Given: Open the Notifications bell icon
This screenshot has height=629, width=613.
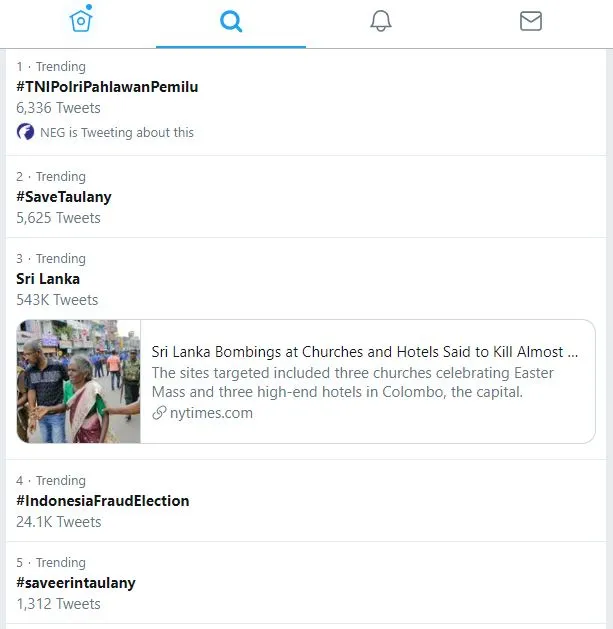Looking at the screenshot, I should coord(381,21).
